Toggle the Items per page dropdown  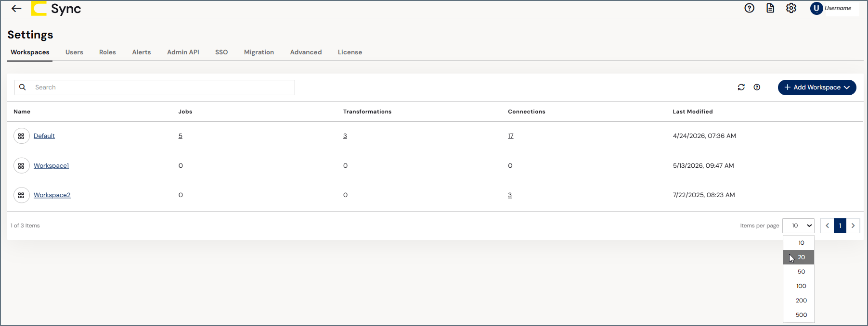799,226
